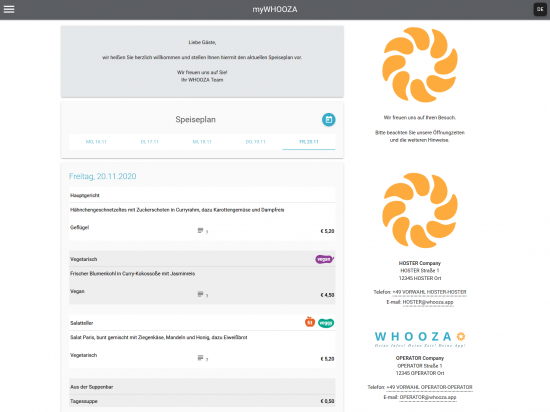Call the OPERATOR phone number link
The image size is (550, 412).
point(429,387)
